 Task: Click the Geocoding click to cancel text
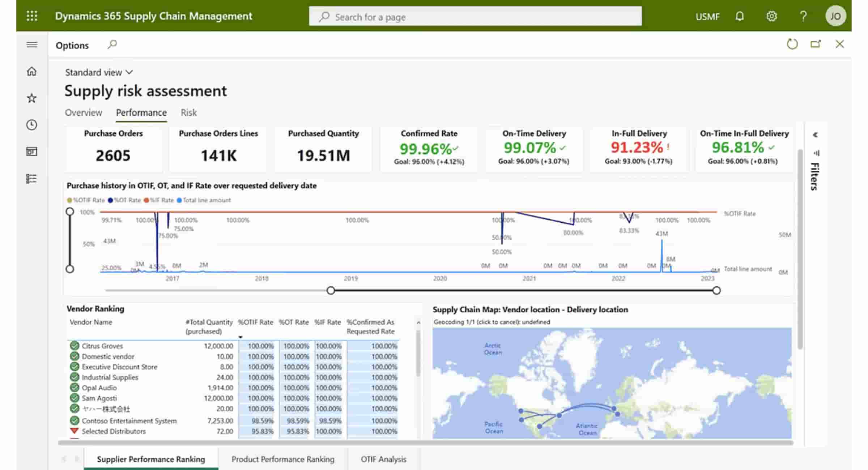click(x=492, y=322)
